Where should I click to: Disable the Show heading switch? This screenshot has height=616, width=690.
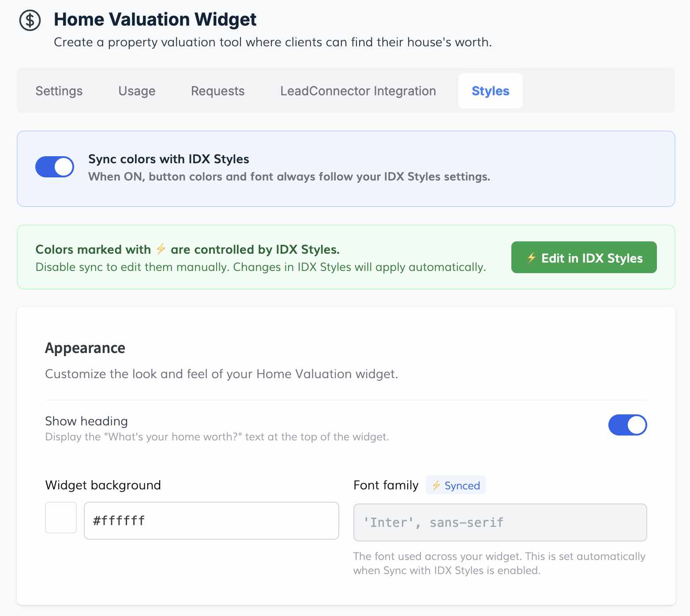pyautogui.click(x=627, y=425)
